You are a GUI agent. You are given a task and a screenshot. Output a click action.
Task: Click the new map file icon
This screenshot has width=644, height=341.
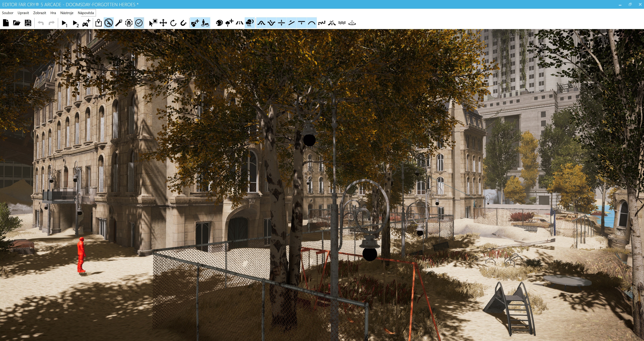(6, 23)
